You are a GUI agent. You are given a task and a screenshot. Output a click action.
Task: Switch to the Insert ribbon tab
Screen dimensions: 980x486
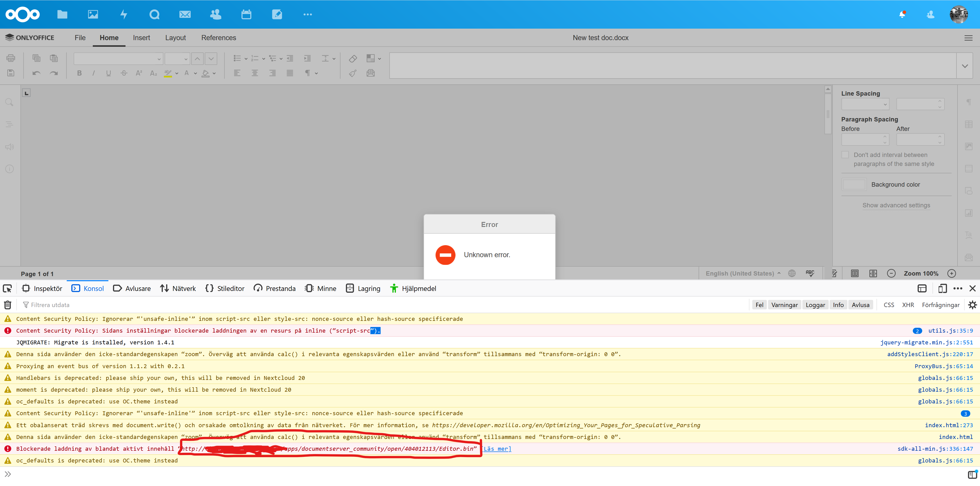click(141, 38)
